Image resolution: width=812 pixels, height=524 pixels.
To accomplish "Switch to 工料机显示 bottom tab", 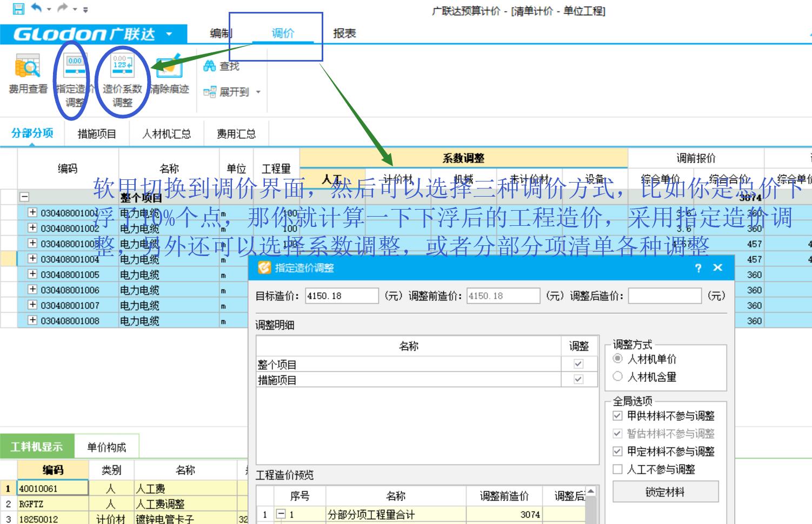I will point(37,447).
